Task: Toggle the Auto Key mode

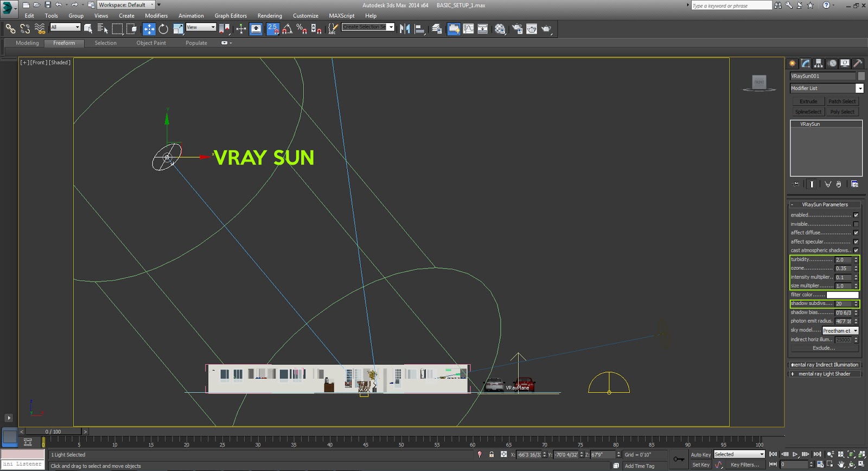Action: click(x=700, y=455)
